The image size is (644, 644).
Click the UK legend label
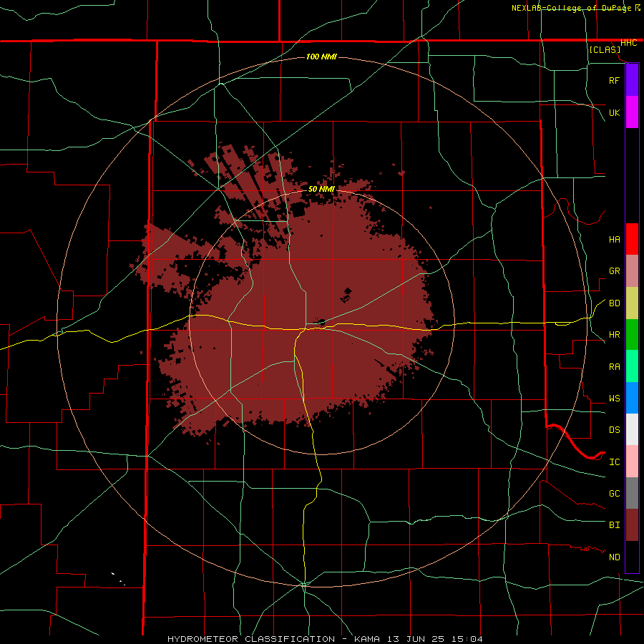click(x=614, y=112)
